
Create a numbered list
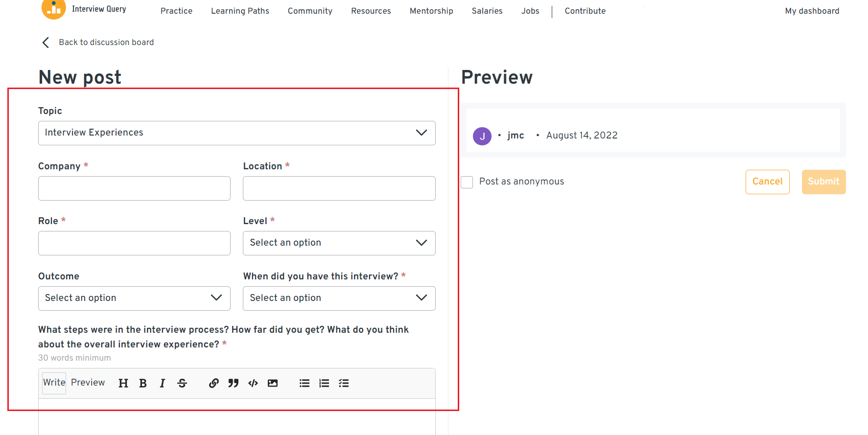[x=324, y=383]
